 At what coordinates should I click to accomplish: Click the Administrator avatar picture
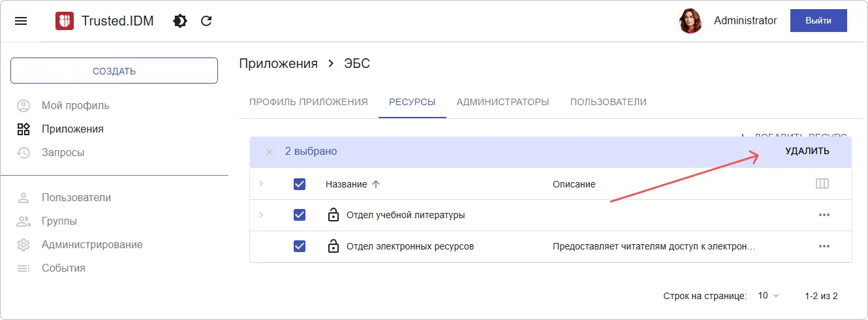tap(690, 21)
